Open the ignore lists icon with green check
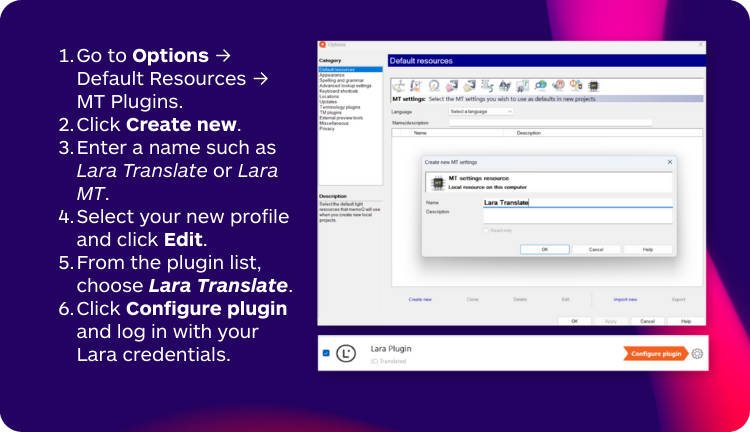Viewport: 750px width, 432px height. 505,86
